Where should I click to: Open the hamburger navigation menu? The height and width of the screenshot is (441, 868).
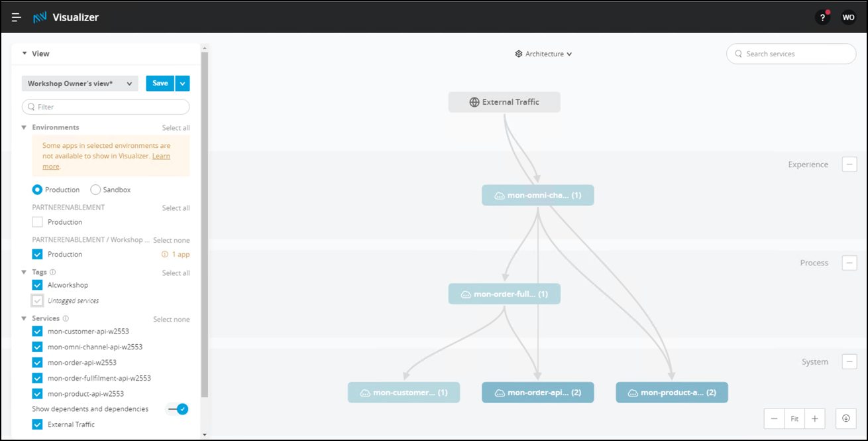(x=17, y=17)
